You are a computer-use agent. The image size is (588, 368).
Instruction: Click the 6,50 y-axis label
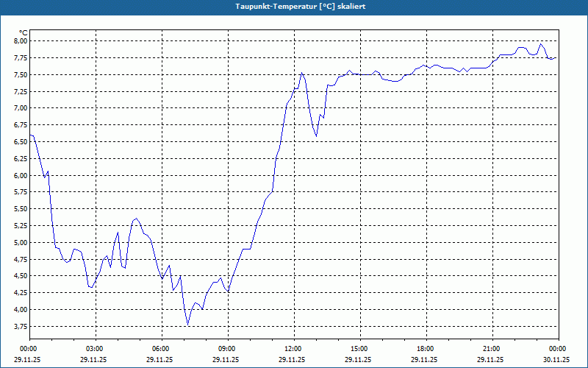tap(21, 142)
